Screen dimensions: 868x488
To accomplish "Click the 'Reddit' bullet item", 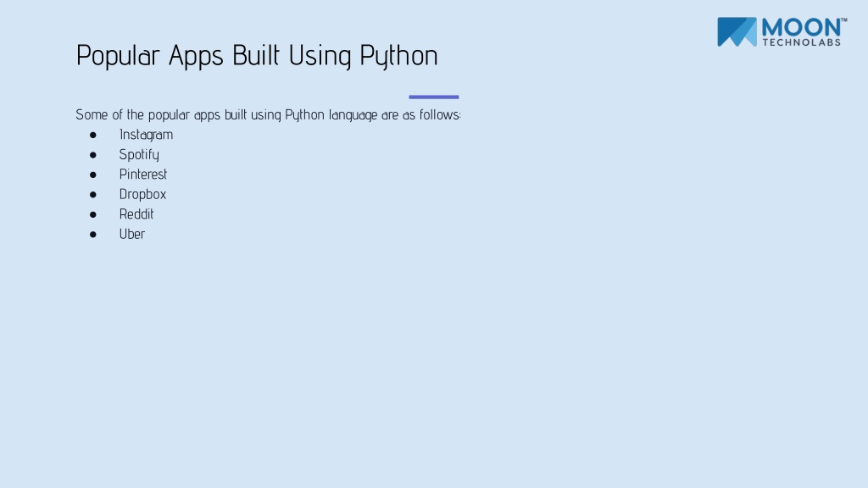I will tap(136, 214).
